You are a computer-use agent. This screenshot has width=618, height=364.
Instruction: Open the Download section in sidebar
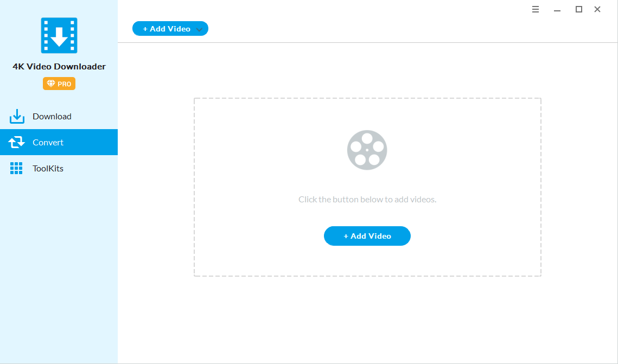click(59, 116)
